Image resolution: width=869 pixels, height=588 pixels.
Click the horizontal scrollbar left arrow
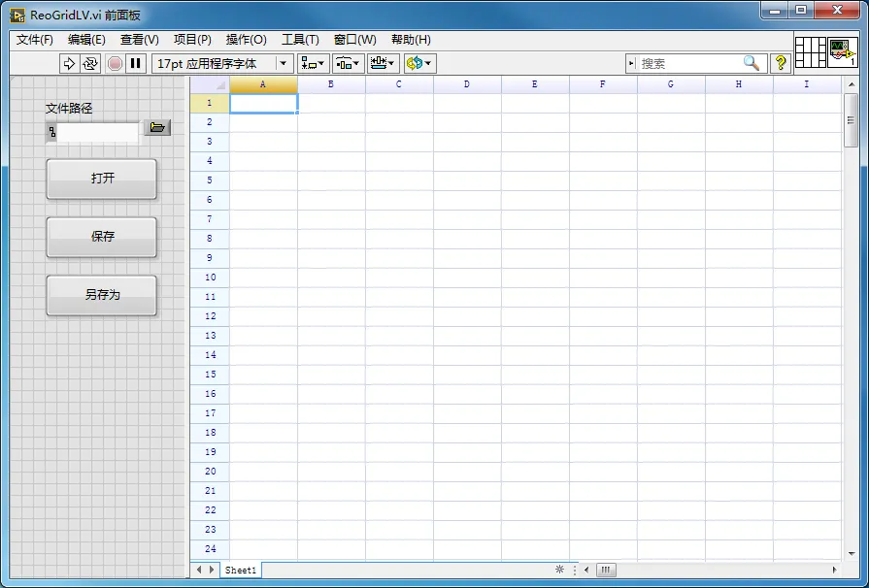click(586, 570)
